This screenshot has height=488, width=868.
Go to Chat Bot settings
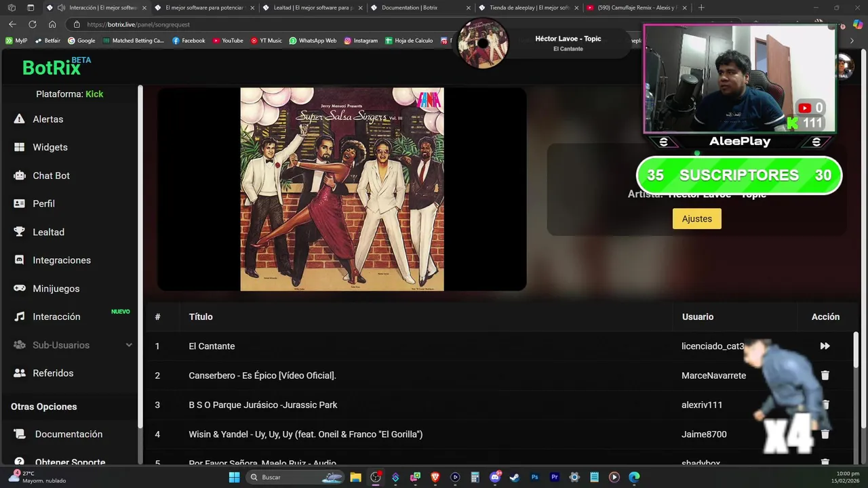[x=51, y=176]
